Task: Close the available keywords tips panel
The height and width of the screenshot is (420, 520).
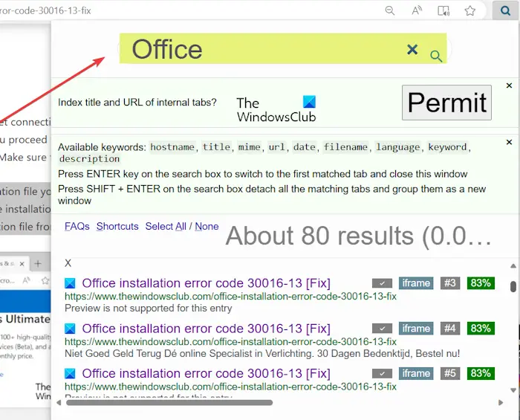Action: pos(509,142)
